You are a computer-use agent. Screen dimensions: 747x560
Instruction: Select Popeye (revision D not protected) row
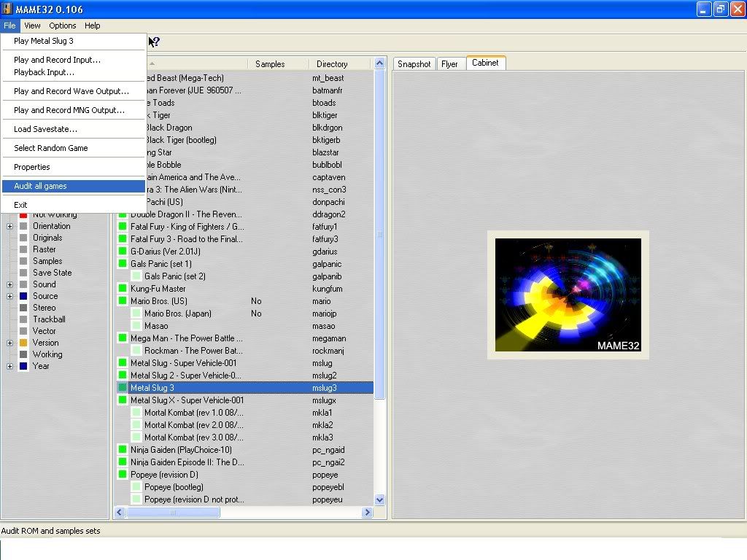[x=245, y=499]
